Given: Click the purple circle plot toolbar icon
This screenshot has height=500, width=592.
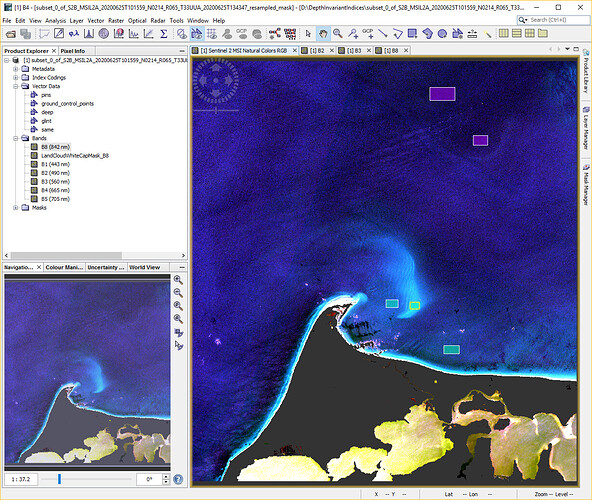Looking at the screenshot, I should (x=104, y=34).
